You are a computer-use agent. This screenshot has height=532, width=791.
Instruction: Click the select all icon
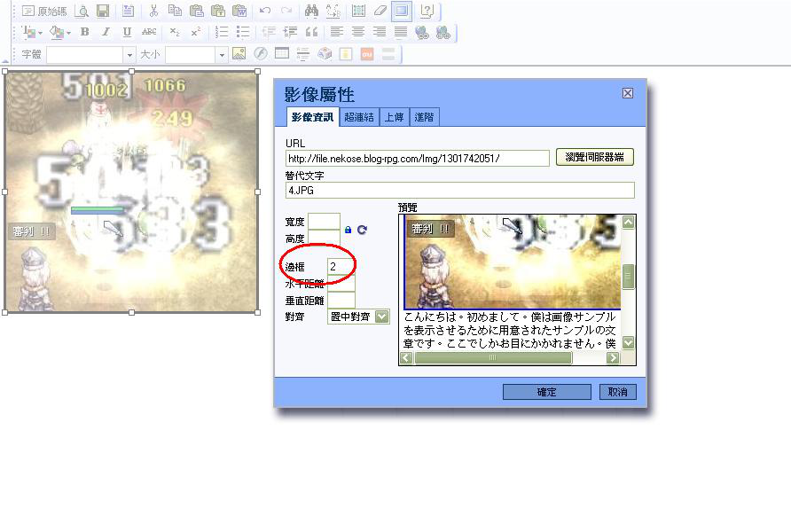[x=358, y=11]
